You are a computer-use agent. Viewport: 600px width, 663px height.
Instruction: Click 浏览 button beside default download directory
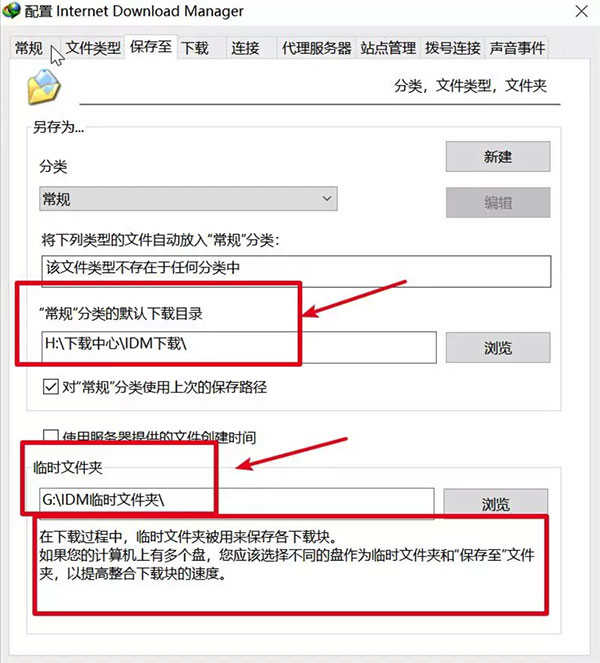[498, 348]
